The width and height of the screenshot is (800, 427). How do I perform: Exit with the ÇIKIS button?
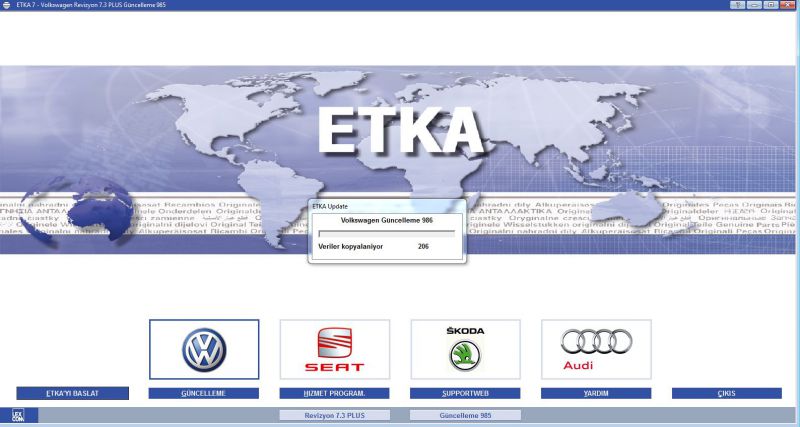[x=727, y=393]
